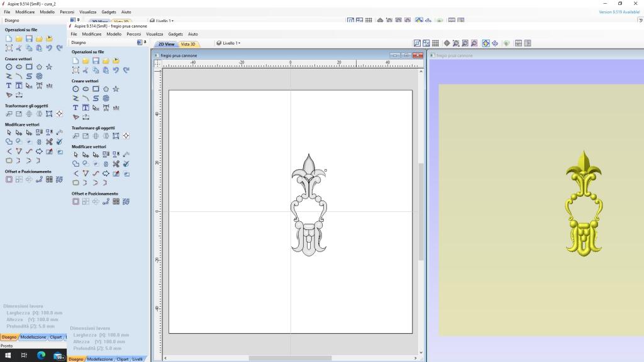The image size is (644, 362).
Task: Click the scissors Cut icon in front panel
Action: point(86,70)
